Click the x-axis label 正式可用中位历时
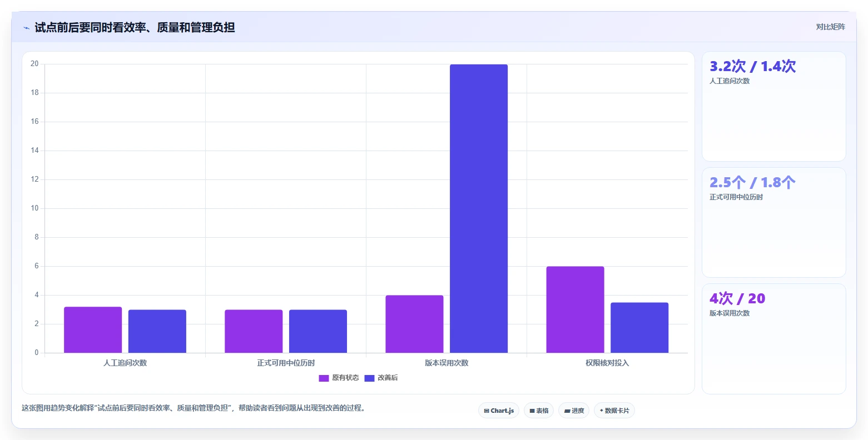The height and width of the screenshot is (440, 868). pos(286,363)
